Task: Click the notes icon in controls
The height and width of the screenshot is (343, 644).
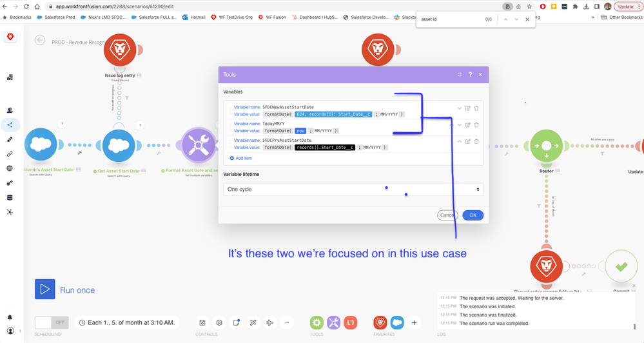Action: (x=236, y=322)
